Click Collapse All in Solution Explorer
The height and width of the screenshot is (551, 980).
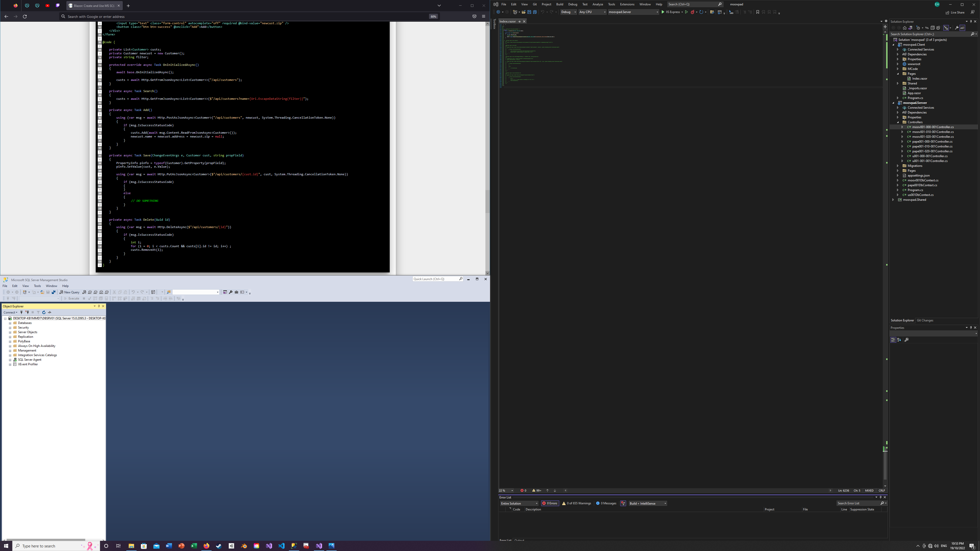tap(933, 28)
